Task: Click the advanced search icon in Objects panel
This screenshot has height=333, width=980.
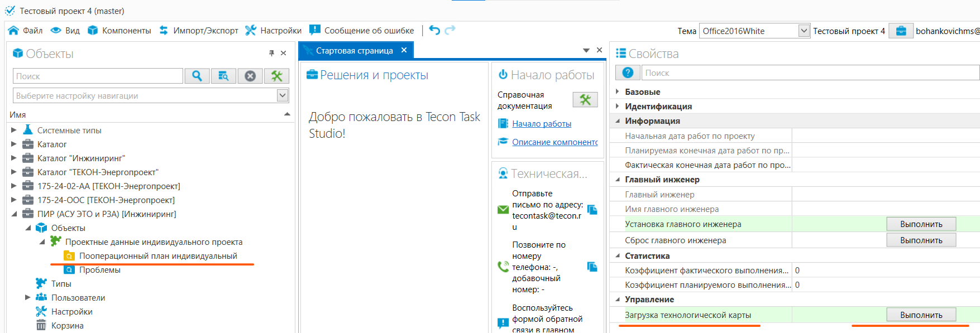Action: 223,76
